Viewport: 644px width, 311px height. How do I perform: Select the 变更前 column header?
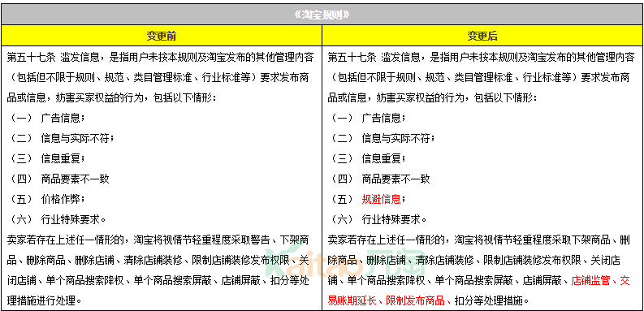162,37
